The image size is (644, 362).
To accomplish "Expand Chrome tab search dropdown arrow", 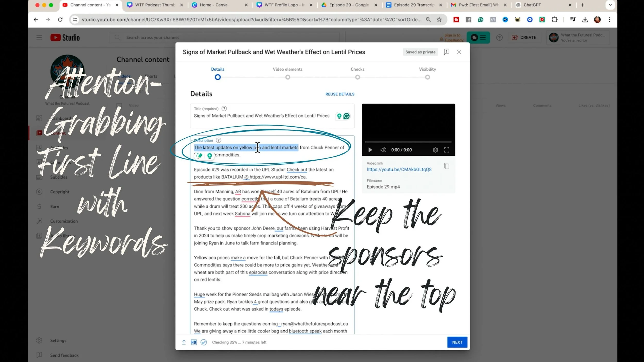I will (x=610, y=5).
